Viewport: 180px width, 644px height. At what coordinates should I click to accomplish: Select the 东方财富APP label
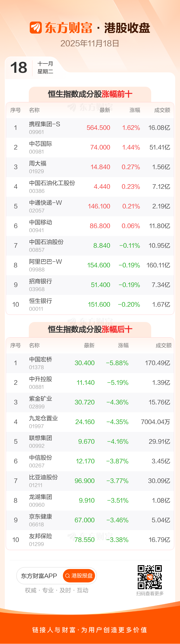click(39, 576)
